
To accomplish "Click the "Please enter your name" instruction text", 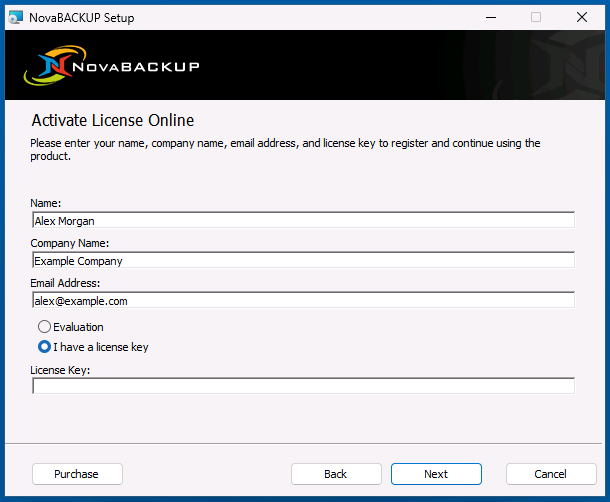I will (x=285, y=149).
